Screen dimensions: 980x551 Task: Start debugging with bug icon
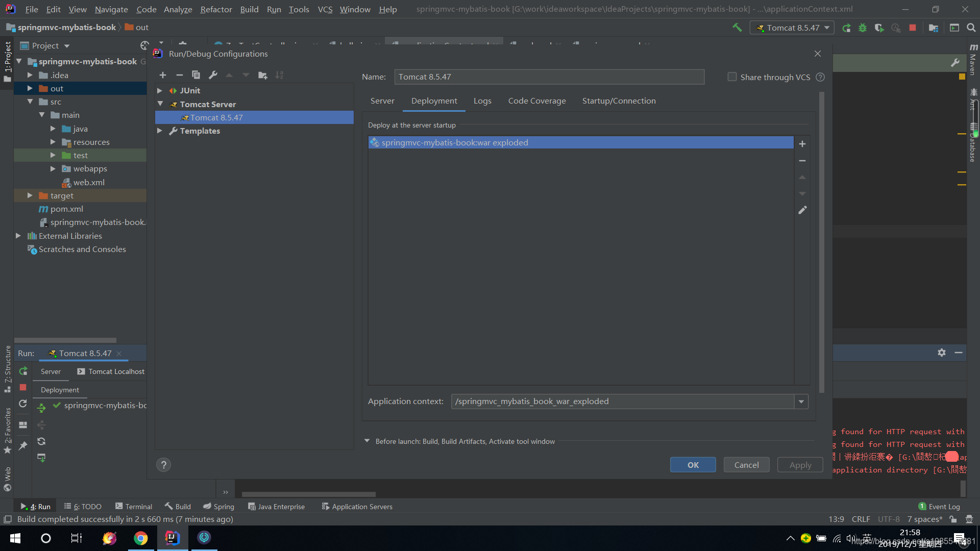[x=863, y=28]
